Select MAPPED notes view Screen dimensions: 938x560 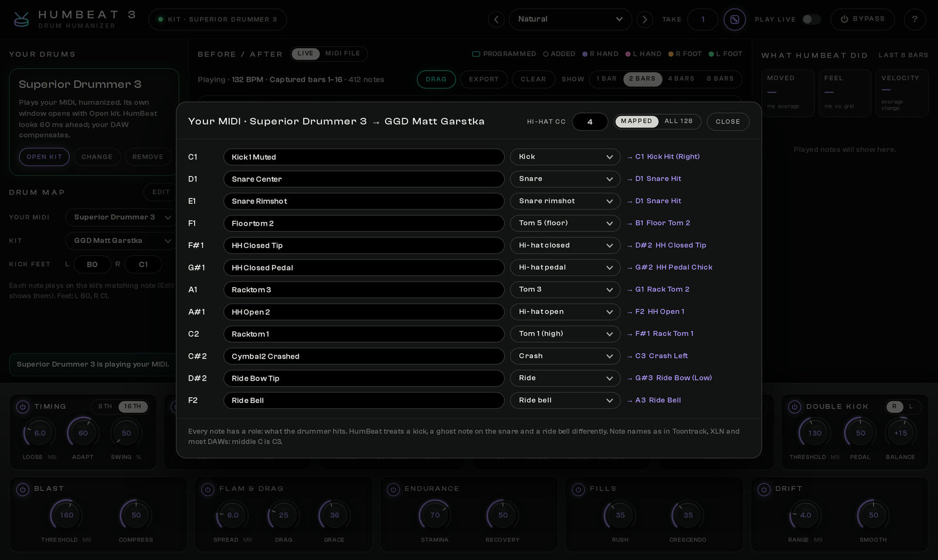tap(636, 121)
